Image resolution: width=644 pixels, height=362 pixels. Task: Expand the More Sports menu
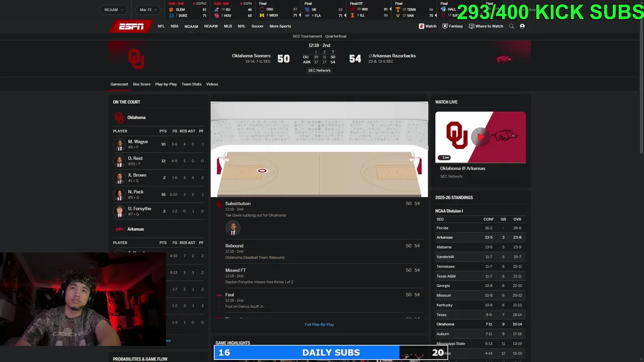pyautogui.click(x=280, y=26)
